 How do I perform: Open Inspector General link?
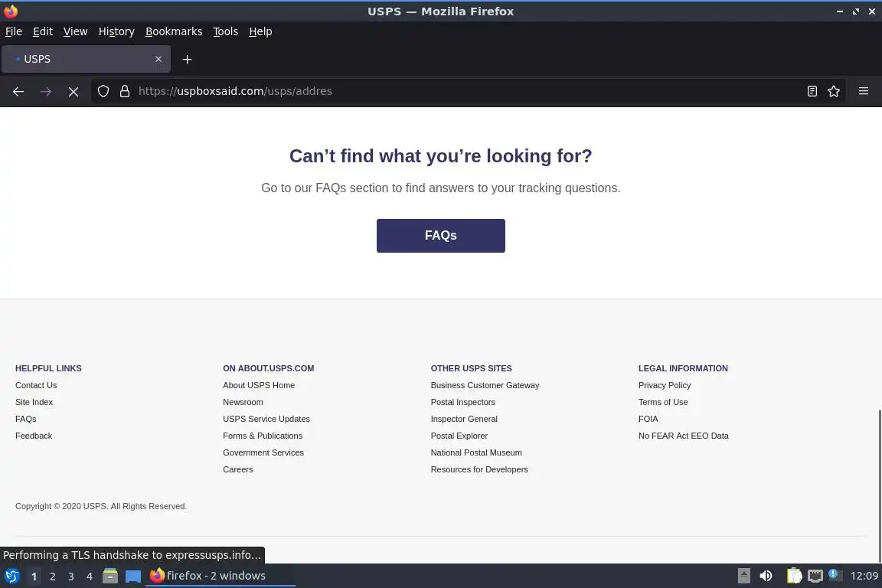point(464,420)
